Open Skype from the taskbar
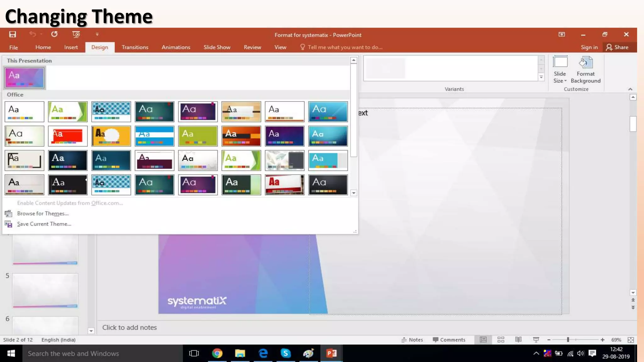The width and height of the screenshot is (644, 362). (x=286, y=354)
